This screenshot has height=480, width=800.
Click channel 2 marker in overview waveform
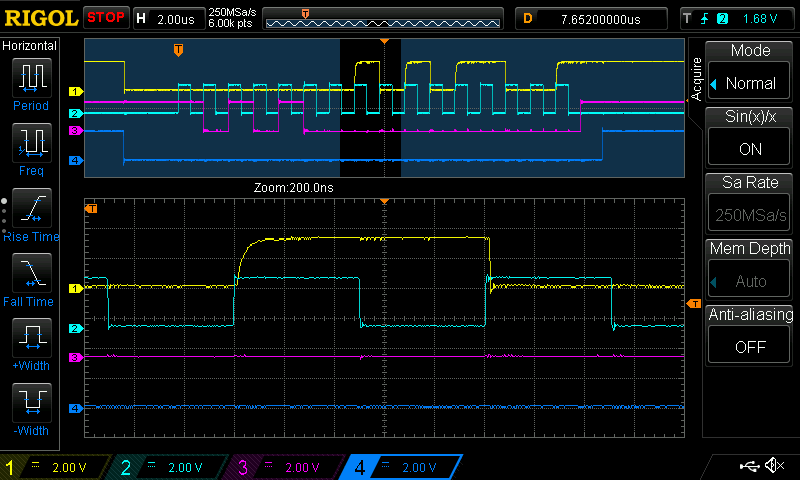[x=76, y=113]
